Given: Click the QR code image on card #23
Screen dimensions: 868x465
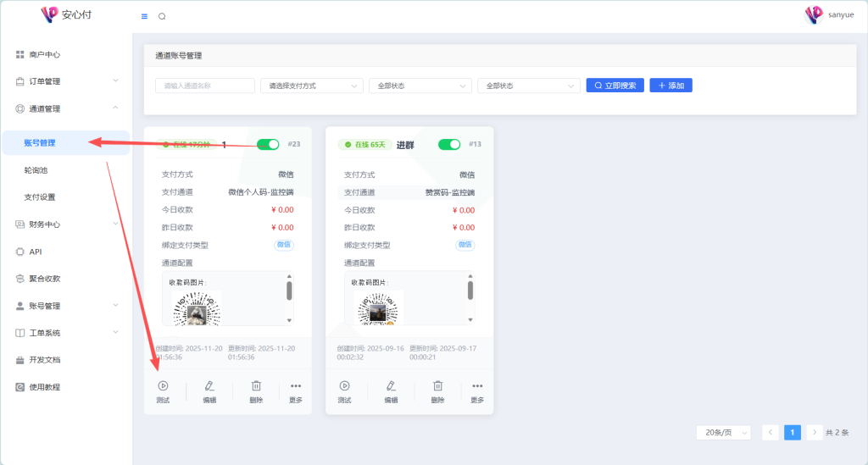Looking at the screenshot, I should click(197, 308).
